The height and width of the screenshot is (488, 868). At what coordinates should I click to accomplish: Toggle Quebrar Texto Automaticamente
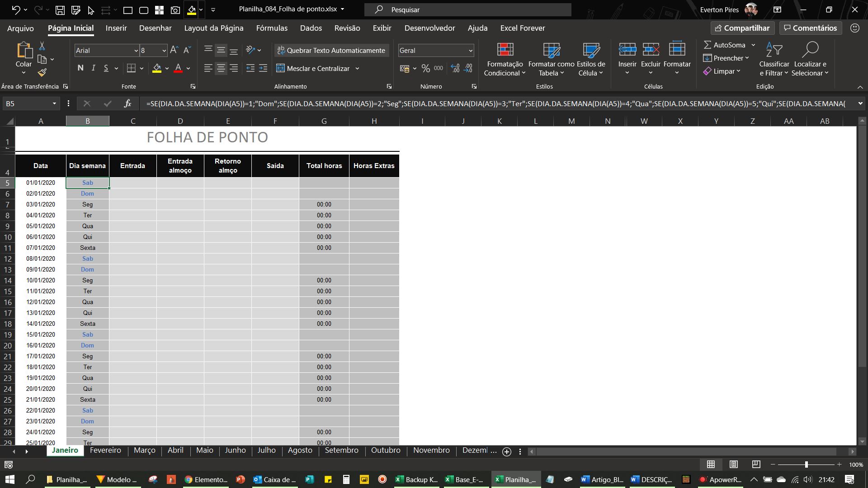[x=331, y=50]
